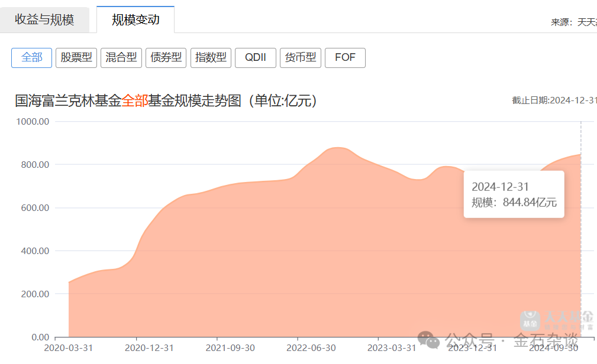Click the 2020-03-31 axis label
Image resolution: width=597 pixels, height=364 pixels.
pyautogui.click(x=69, y=349)
